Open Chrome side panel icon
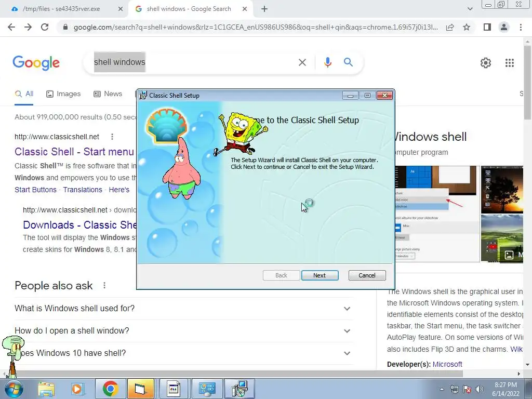The image size is (532, 399). [487, 27]
